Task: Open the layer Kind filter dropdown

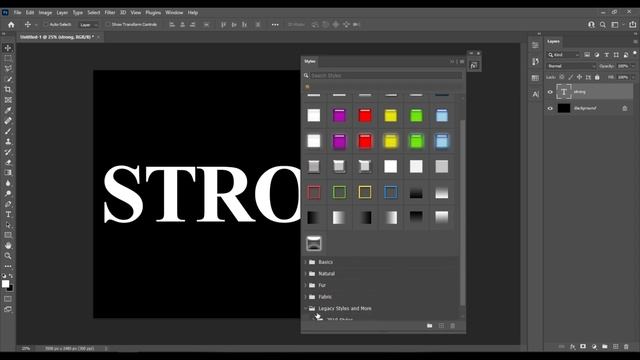Action: (x=564, y=55)
